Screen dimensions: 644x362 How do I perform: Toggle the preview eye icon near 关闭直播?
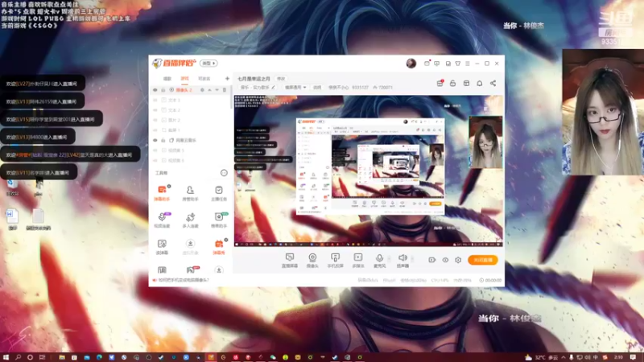click(445, 260)
